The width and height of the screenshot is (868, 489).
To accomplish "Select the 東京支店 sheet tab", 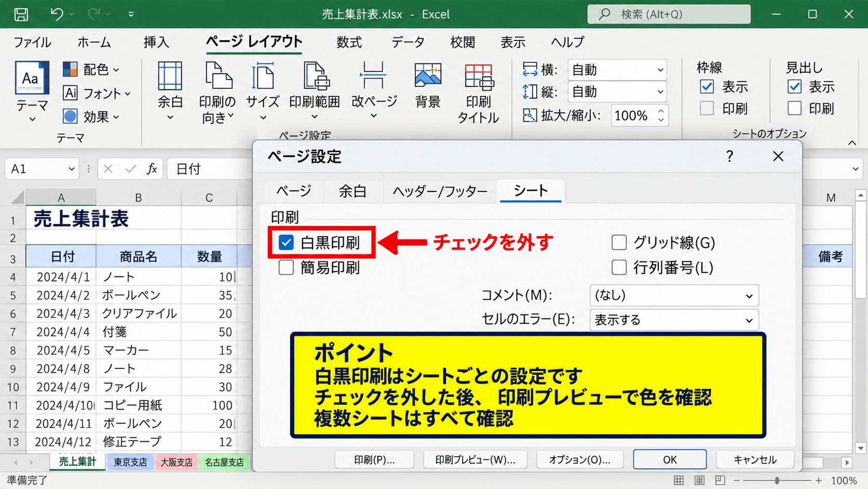I will click(x=130, y=462).
